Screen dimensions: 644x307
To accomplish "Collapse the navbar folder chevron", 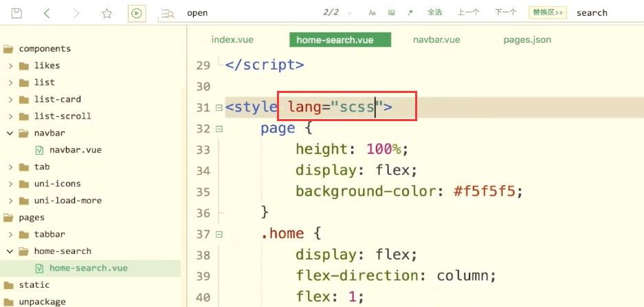I will (x=10, y=134).
